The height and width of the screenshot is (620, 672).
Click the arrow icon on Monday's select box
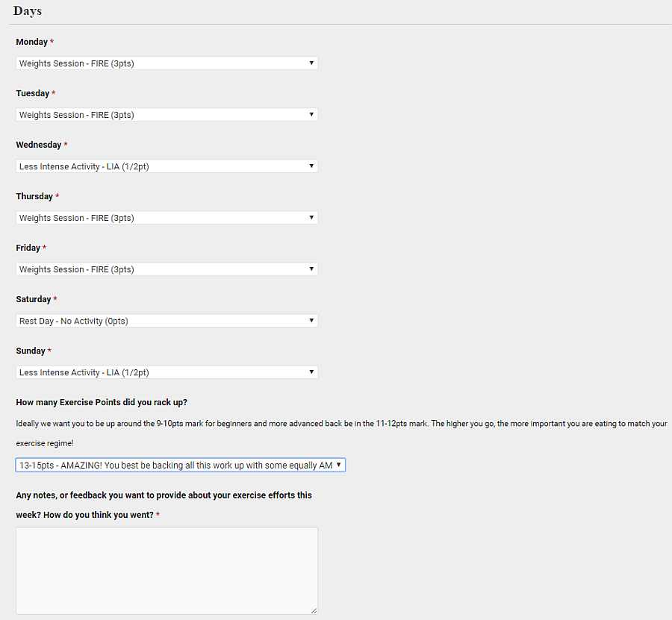(311, 63)
